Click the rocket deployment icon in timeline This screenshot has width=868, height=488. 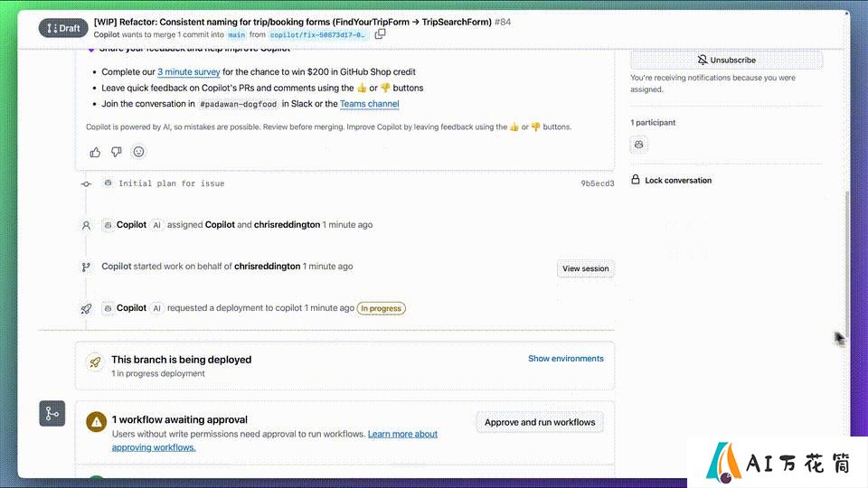(x=87, y=309)
